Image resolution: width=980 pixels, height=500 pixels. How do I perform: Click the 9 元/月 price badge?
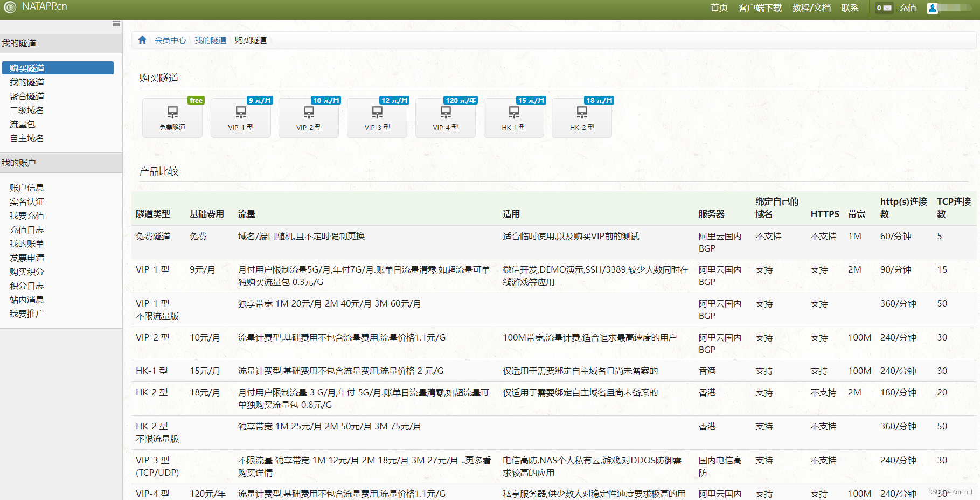(260, 100)
